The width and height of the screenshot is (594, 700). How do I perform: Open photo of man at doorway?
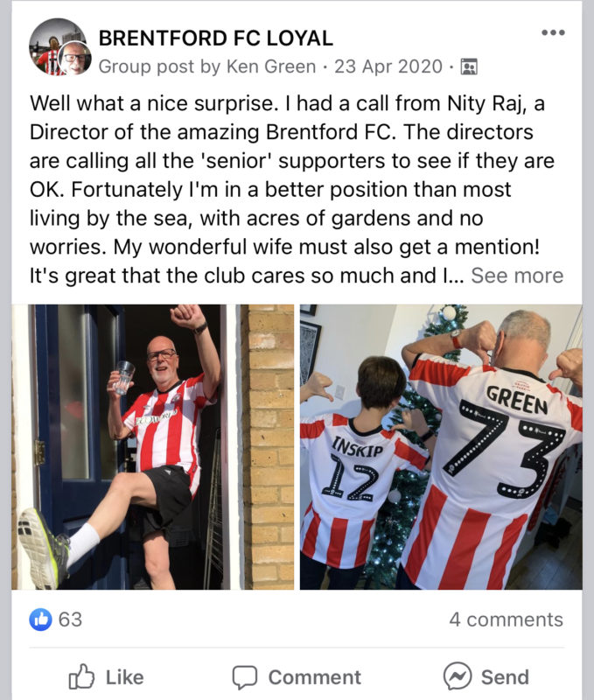(152, 447)
